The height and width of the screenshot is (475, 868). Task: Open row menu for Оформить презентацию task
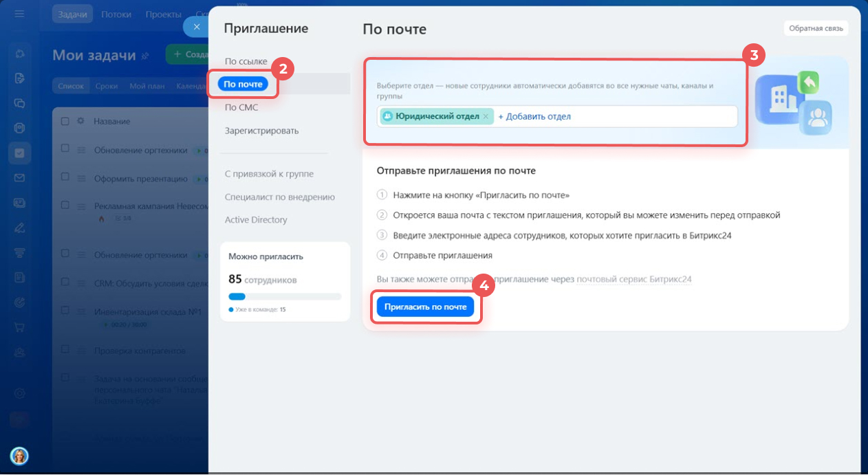[x=80, y=179]
